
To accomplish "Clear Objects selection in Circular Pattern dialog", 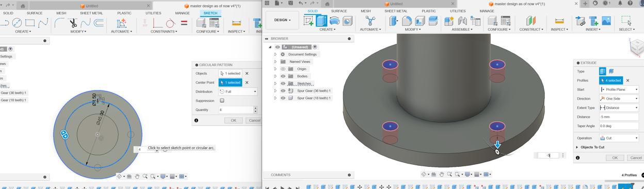I will coord(247,73).
